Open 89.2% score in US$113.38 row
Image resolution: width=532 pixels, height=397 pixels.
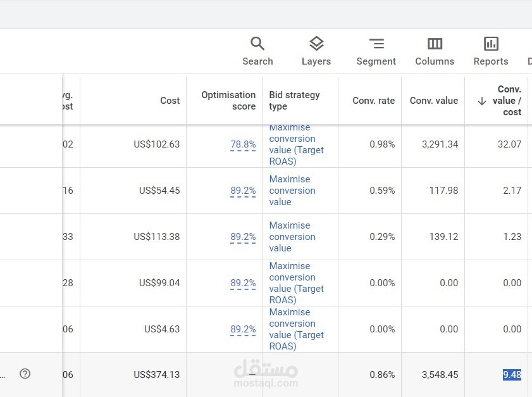click(243, 237)
